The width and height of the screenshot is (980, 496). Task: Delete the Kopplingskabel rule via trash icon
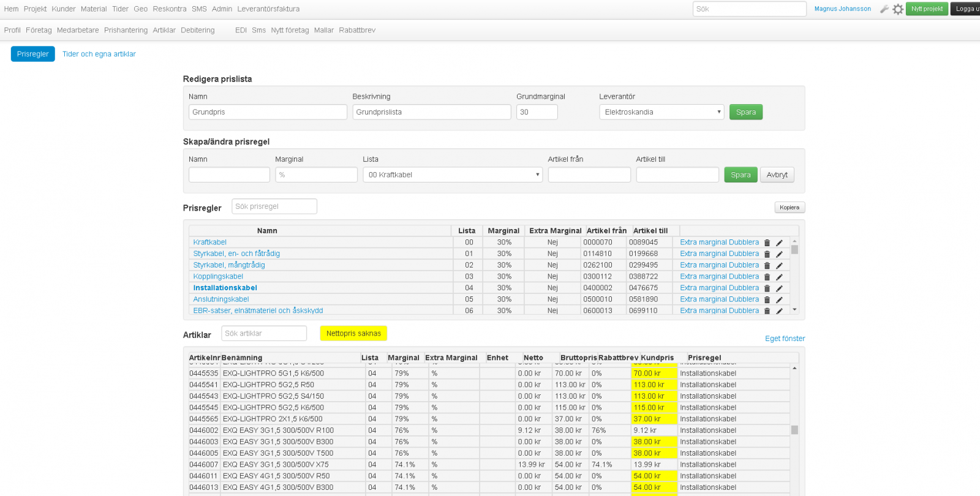pyautogui.click(x=767, y=277)
